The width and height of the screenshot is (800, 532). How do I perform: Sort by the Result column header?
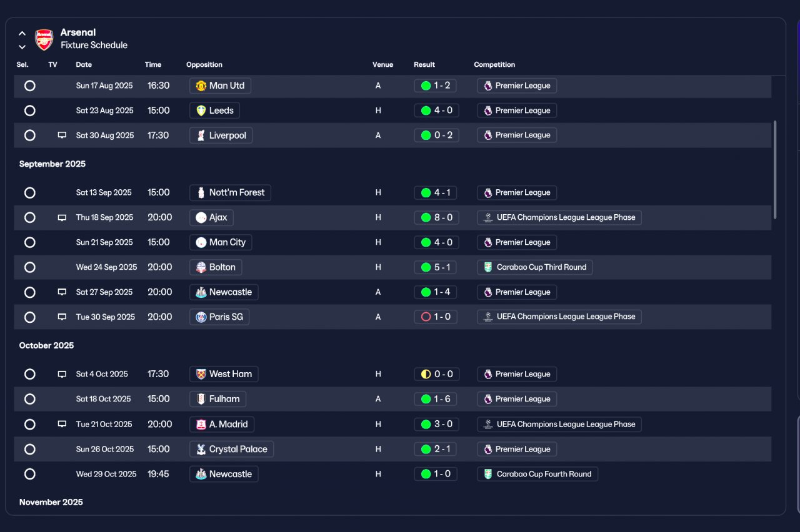(x=424, y=64)
